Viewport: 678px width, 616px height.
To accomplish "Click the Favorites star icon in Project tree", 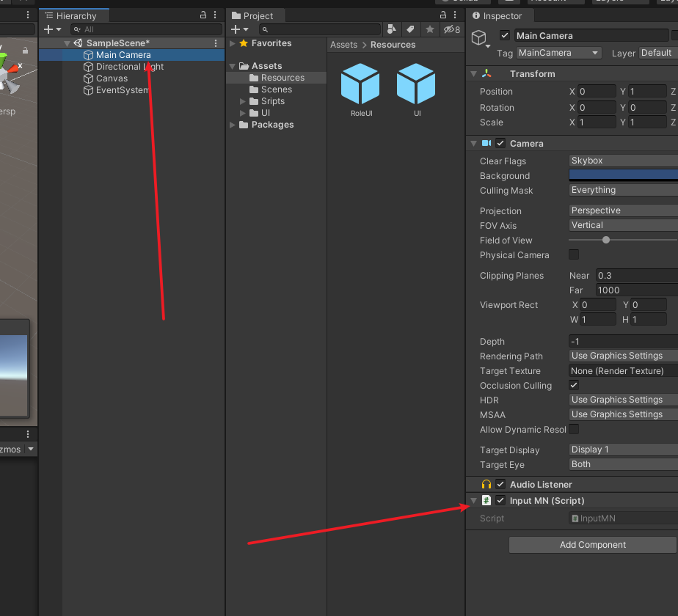I will coord(244,43).
